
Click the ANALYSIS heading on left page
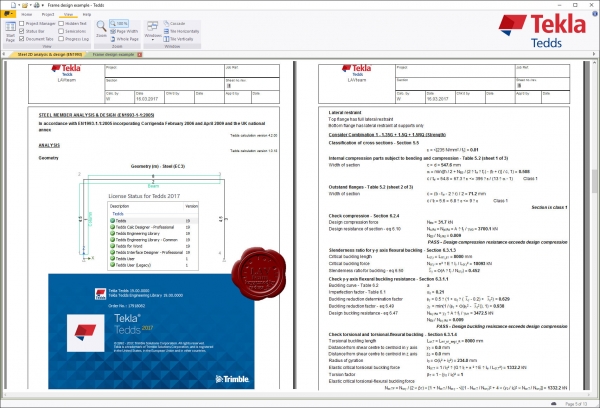click(x=49, y=145)
